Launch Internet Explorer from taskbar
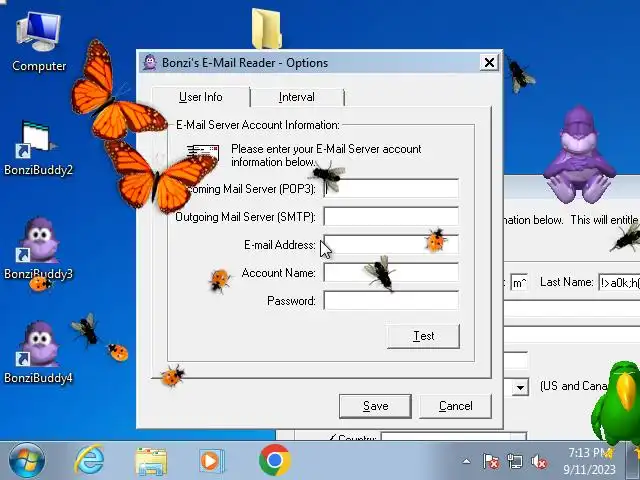Screen dimensions: 640x480 (89, 461)
